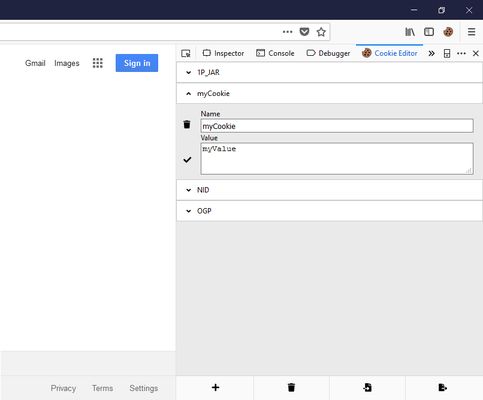The image size is (483, 400).
Task: Expand the 1P_JAR cookie row
Action: [x=329, y=72]
